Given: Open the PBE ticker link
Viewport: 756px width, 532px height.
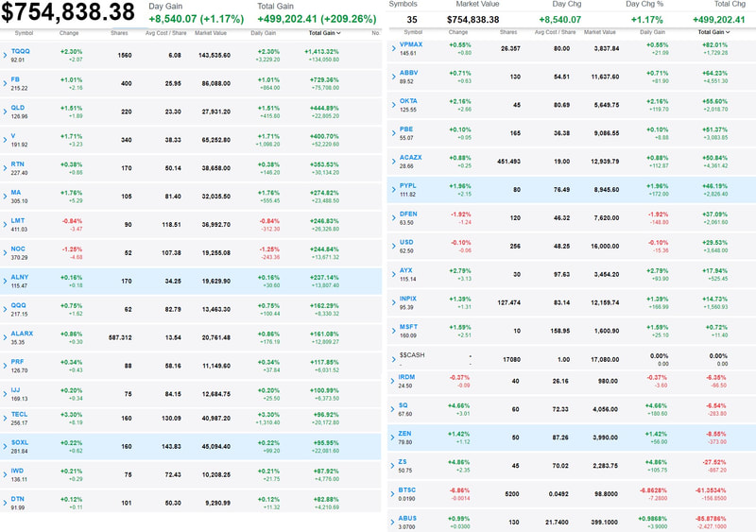Looking at the screenshot, I should (406, 129).
